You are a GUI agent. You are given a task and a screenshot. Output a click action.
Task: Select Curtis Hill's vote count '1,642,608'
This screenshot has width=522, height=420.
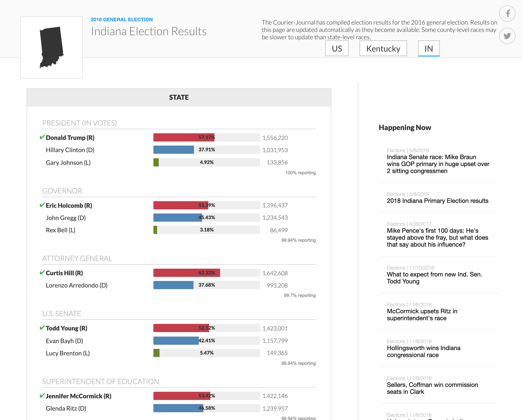(x=275, y=273)
